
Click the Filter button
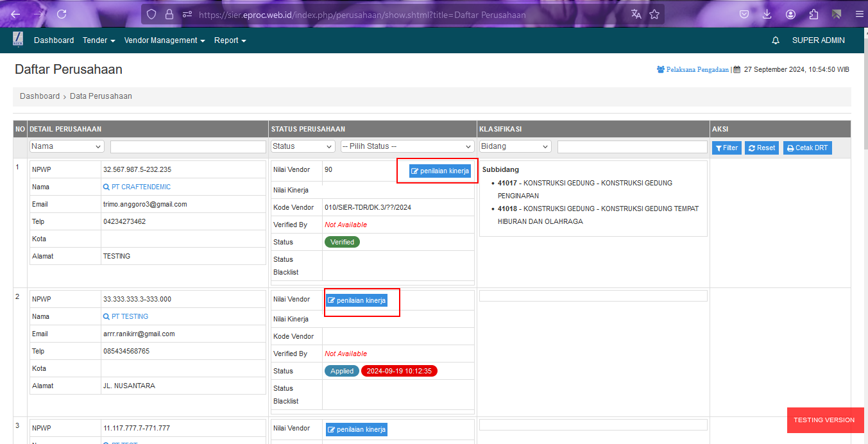726,148
